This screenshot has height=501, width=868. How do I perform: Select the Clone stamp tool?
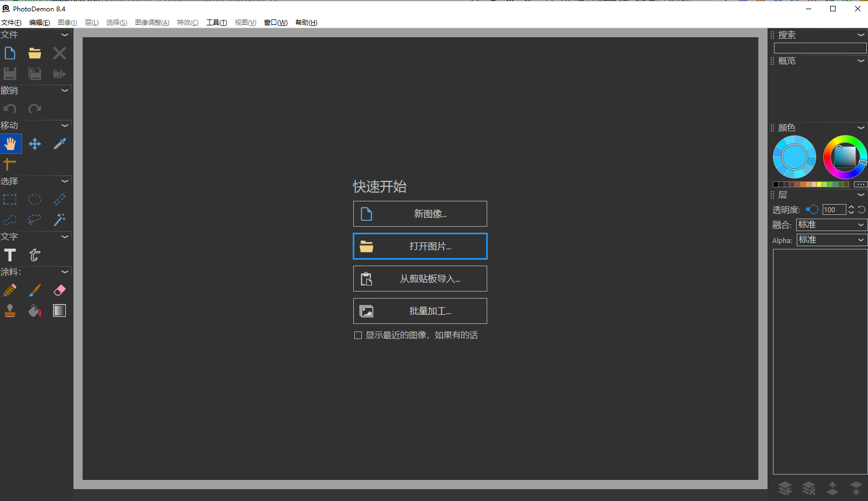coord(10,311)
